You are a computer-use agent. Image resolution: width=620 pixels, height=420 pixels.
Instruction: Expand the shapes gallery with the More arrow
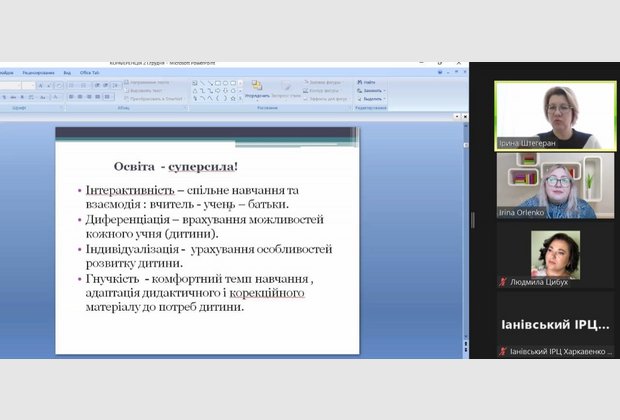[x=240, y=98]
